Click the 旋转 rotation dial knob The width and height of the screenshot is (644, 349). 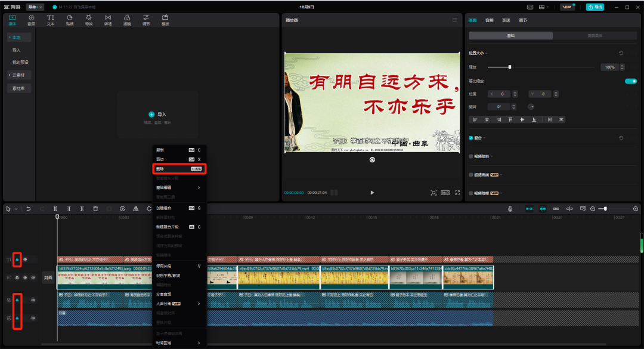tap(531, 106)
